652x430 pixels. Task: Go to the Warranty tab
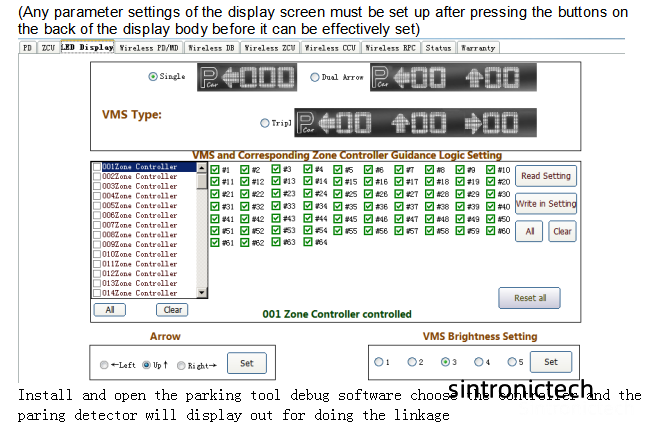pyautogui.click(x=478, y=47)
